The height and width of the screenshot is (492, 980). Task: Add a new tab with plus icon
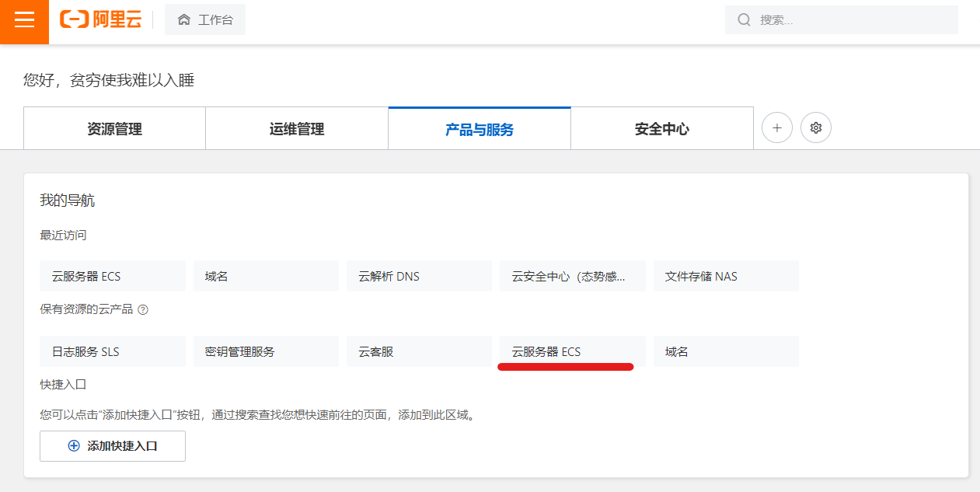(777, 127)
